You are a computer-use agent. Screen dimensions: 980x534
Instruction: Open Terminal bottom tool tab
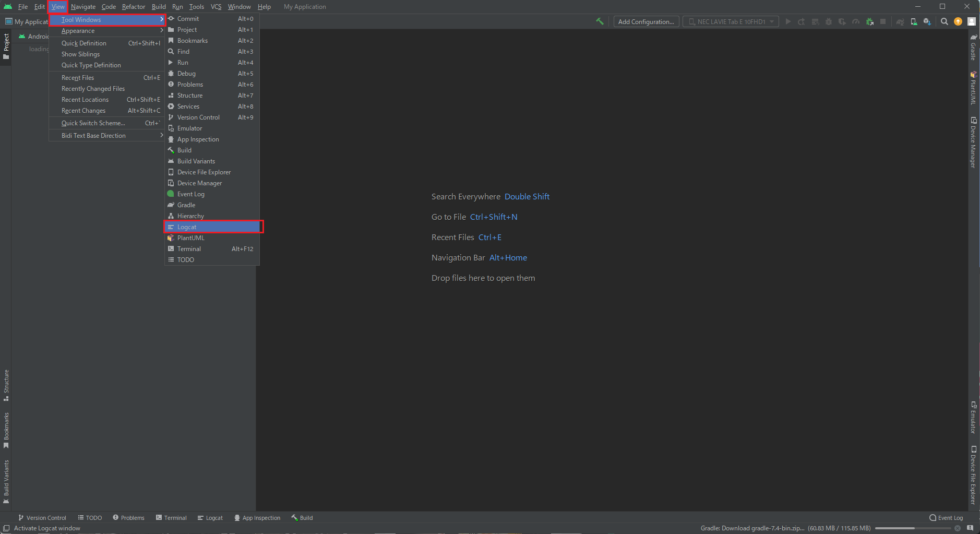click(171, 518)
